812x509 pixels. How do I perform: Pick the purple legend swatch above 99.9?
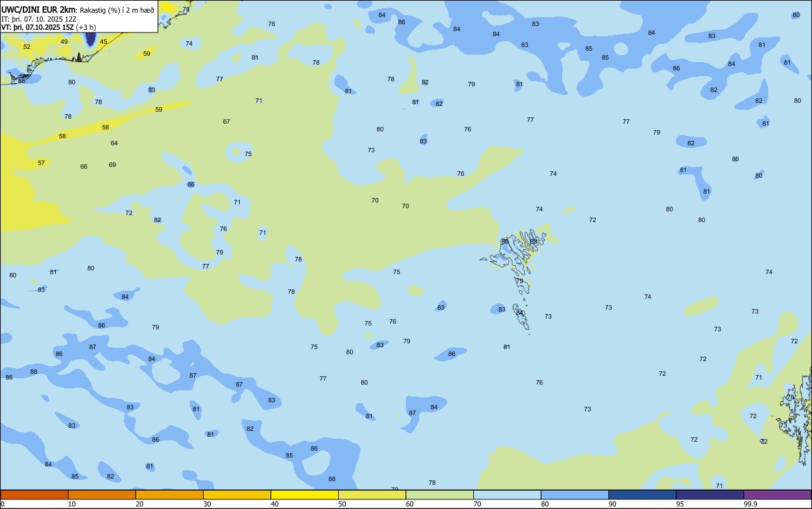777,494
